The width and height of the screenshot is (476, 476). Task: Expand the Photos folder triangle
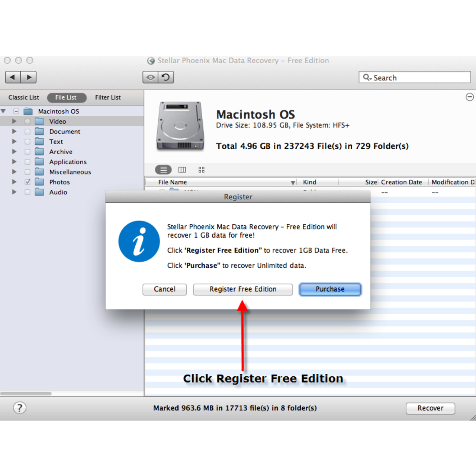pyautogui.click(x=15, y=182)
